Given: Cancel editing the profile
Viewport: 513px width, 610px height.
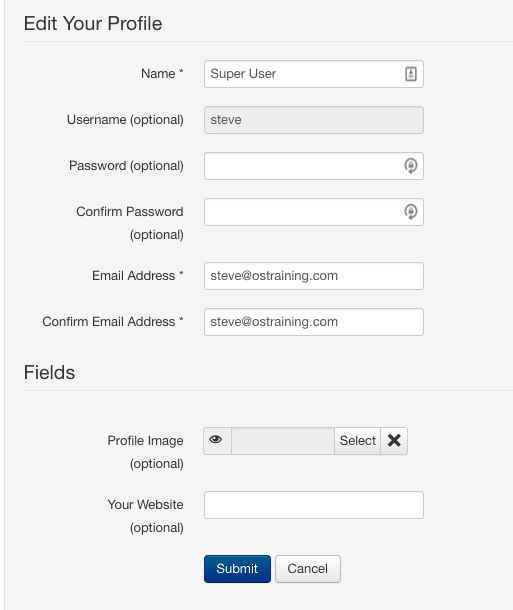Looking at the screenshot, I should coord(308,569).
